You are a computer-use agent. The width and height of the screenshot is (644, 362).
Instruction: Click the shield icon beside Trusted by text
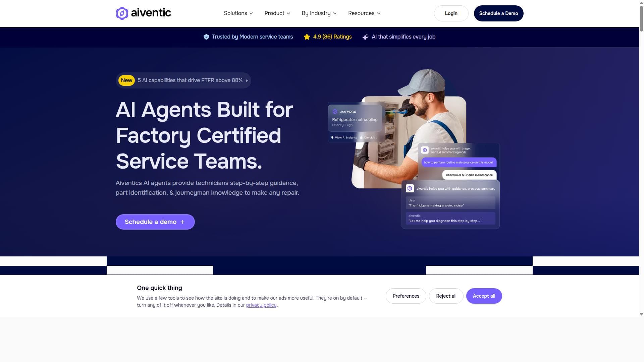coord(206,37)
